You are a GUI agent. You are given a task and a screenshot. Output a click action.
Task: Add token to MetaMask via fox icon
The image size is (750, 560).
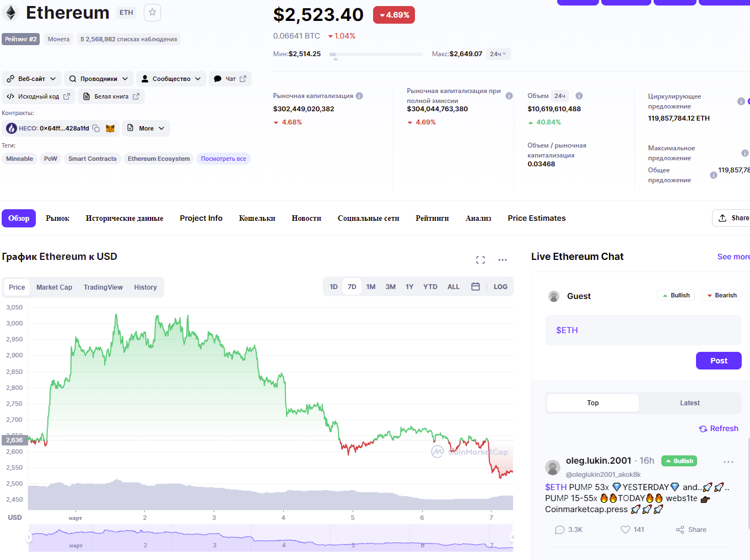110,128
